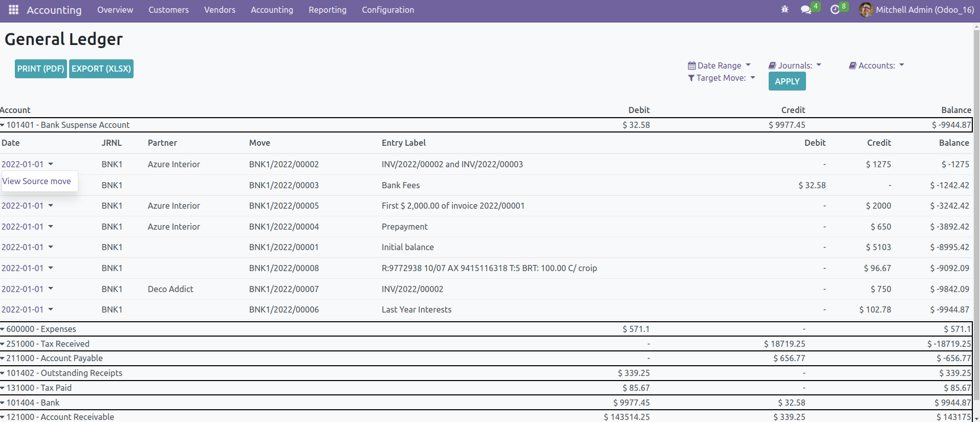Screen dimensions: 980x422
Task: Open the Configuration menu
Action: click(387, 10)
